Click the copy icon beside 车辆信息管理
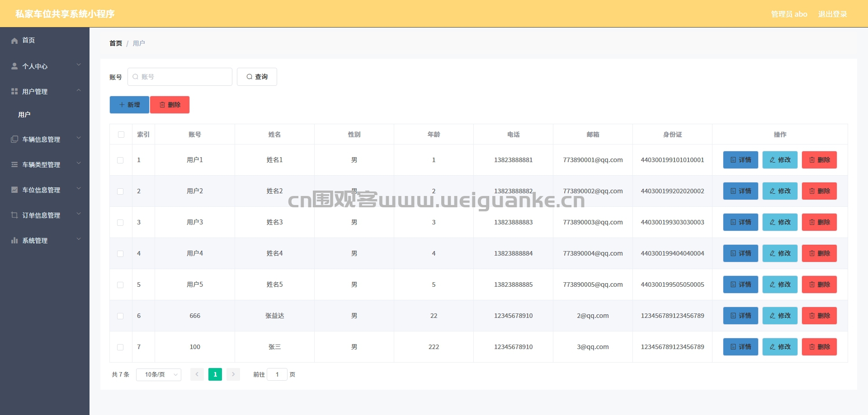 click(x=14, y=140)
